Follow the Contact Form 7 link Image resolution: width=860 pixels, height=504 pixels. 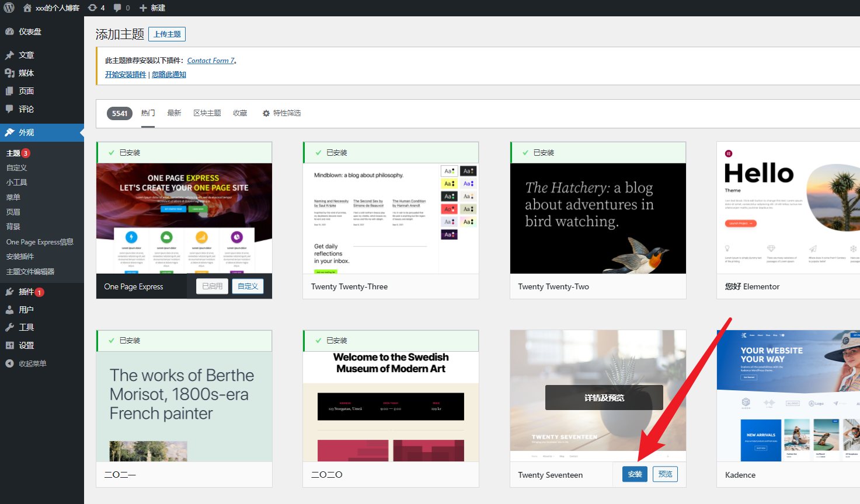211,61
